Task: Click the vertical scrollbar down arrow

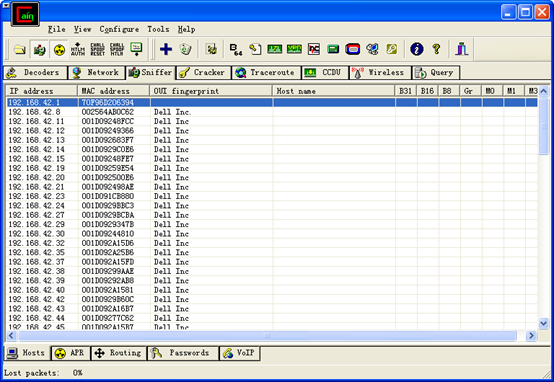Action: point(543,323)
